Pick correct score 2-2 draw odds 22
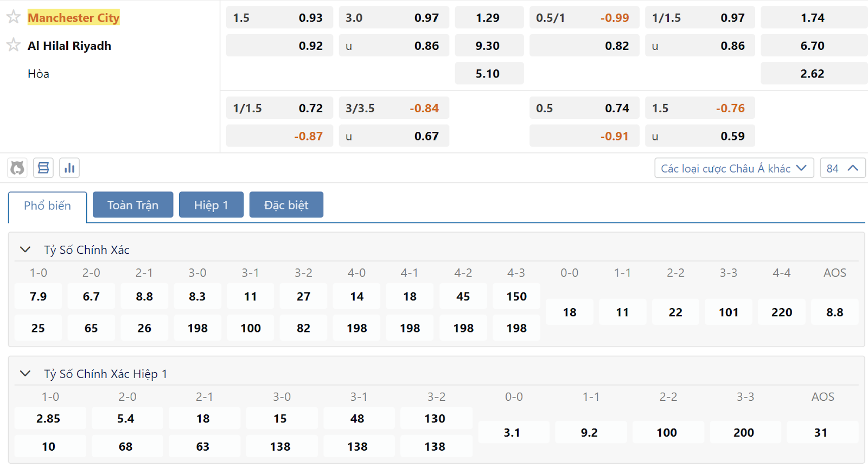Screen dimensions: 868x467 pos(675,312)
